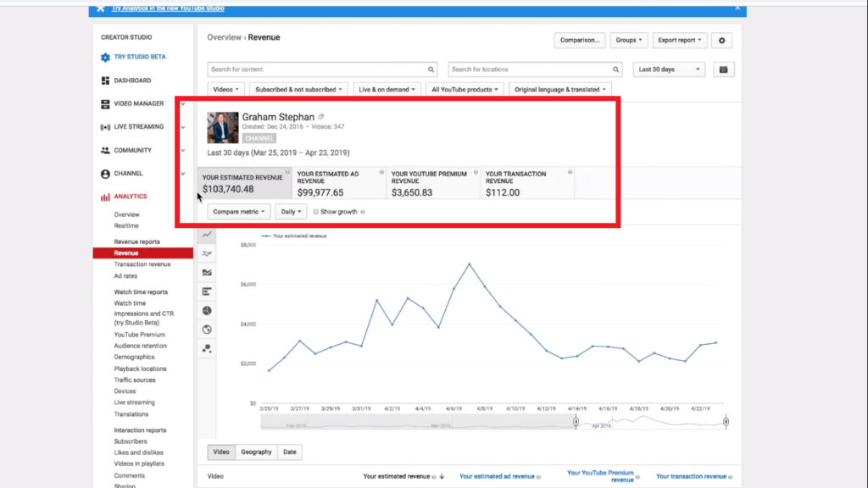The image size is (868, 488).
Task: Select the stacked area chart icon
Action: tap(207, 272)
